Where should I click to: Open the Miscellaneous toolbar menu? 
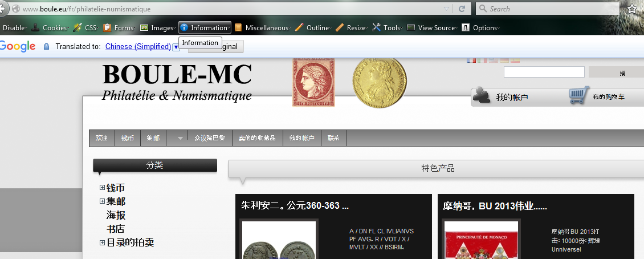pyautogui.click(x=263, y=27)
